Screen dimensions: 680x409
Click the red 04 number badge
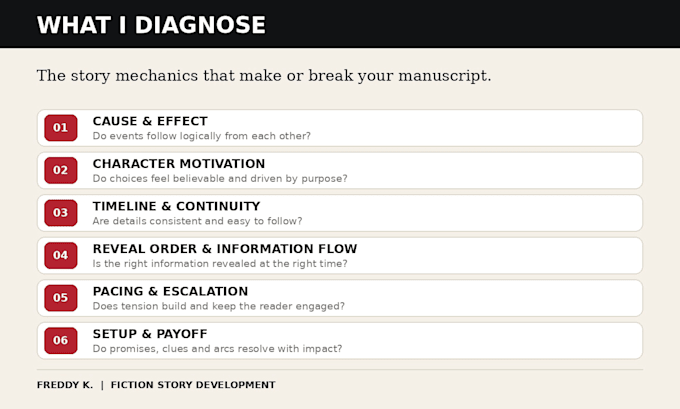click(x=61, y=255)
